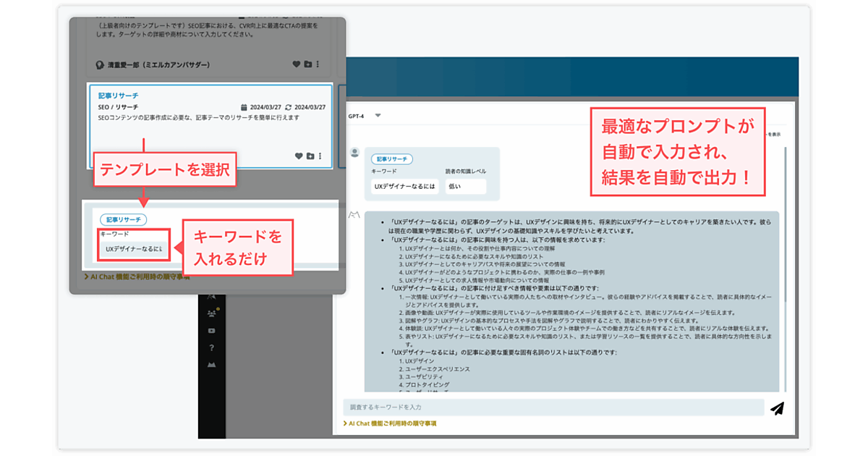Open 記事リサーチ card three-dot menu

[320, 156]
